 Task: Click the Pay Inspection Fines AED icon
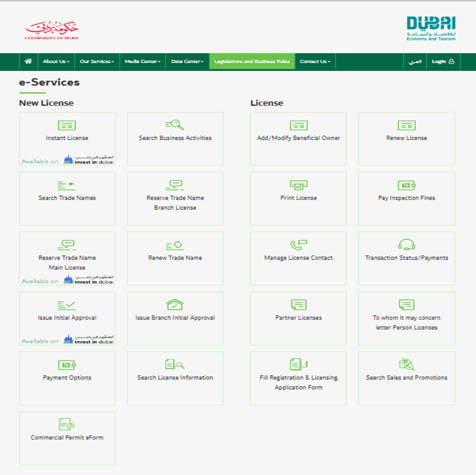pyautogui.click(x=407, y=185)
